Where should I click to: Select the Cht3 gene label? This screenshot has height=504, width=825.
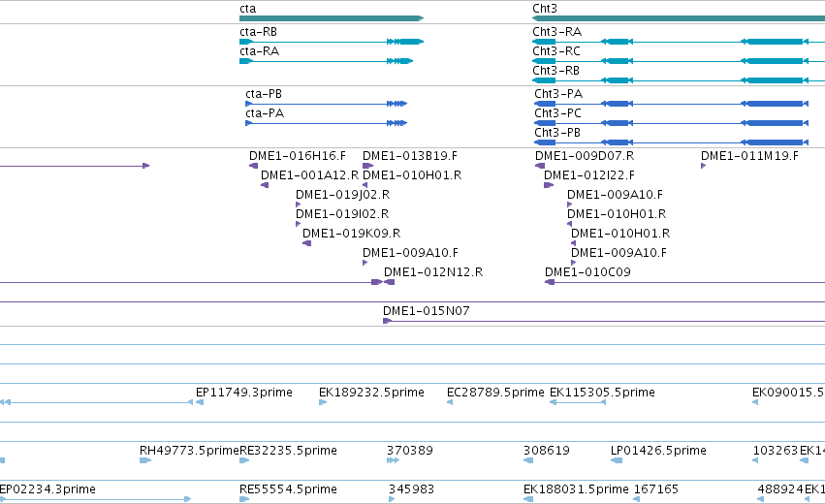[x=545, y=9]
